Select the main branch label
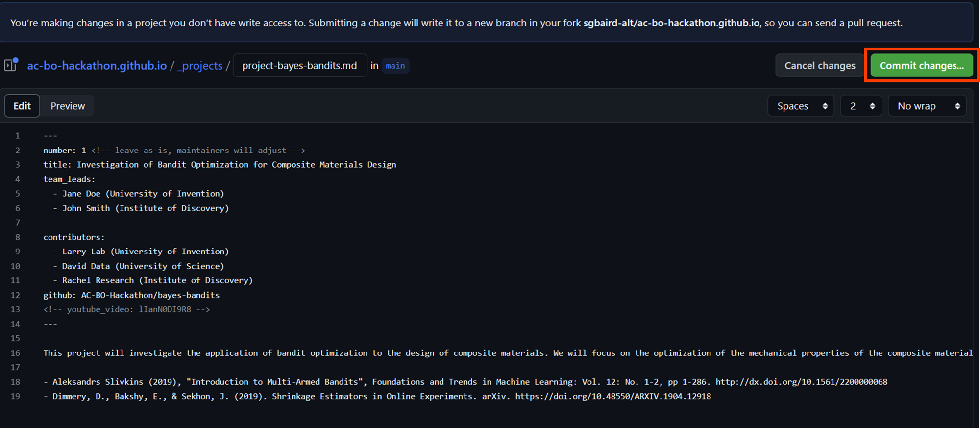This screenshot has height=428, width=980. (395, 66)
